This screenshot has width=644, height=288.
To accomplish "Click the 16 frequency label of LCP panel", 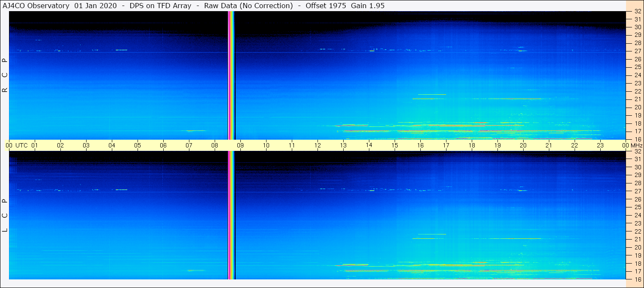I will point(638,279).
